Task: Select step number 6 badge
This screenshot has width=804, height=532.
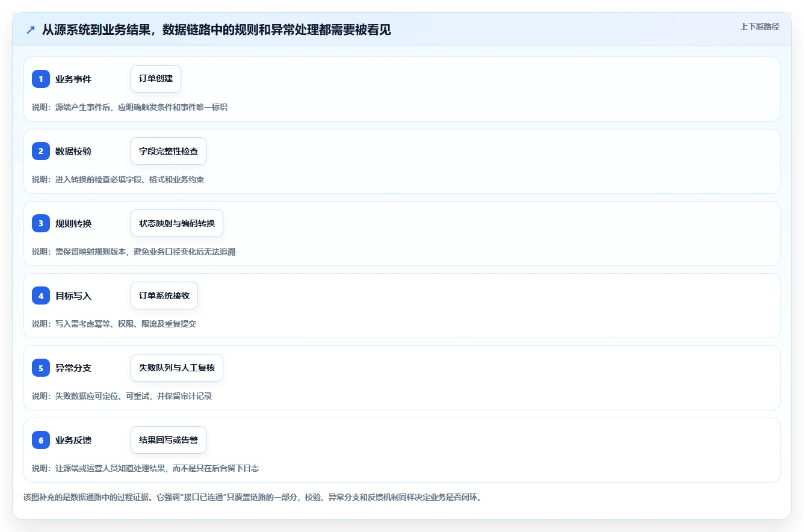Action: click(41, 440)
